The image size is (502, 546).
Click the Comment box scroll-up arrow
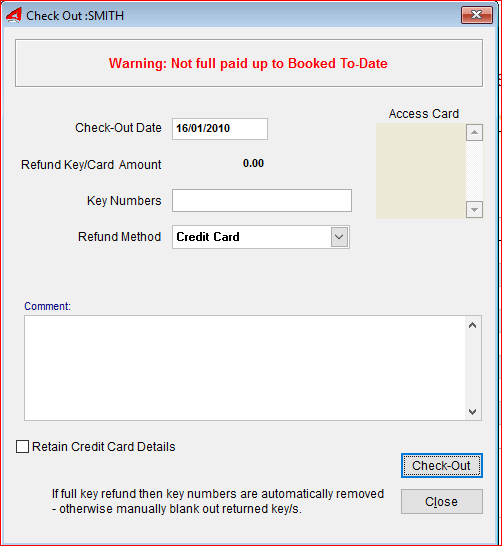[472, 325]
